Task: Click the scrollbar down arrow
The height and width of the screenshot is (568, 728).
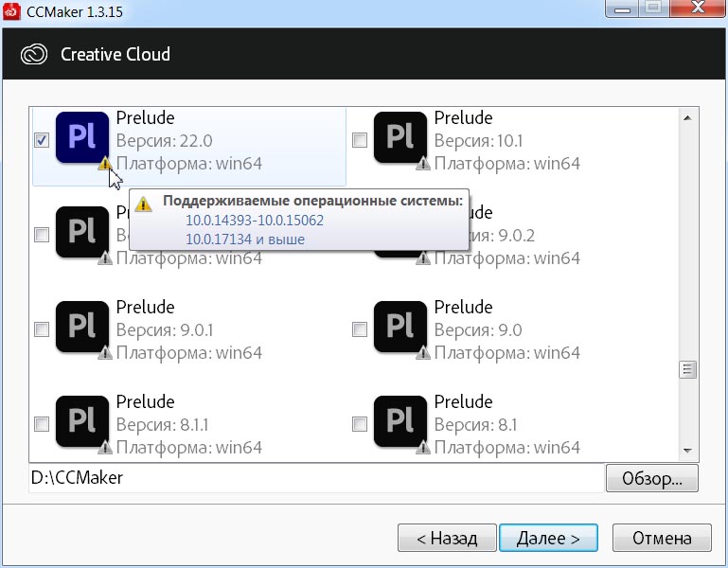Action: [x=687, y=451]
